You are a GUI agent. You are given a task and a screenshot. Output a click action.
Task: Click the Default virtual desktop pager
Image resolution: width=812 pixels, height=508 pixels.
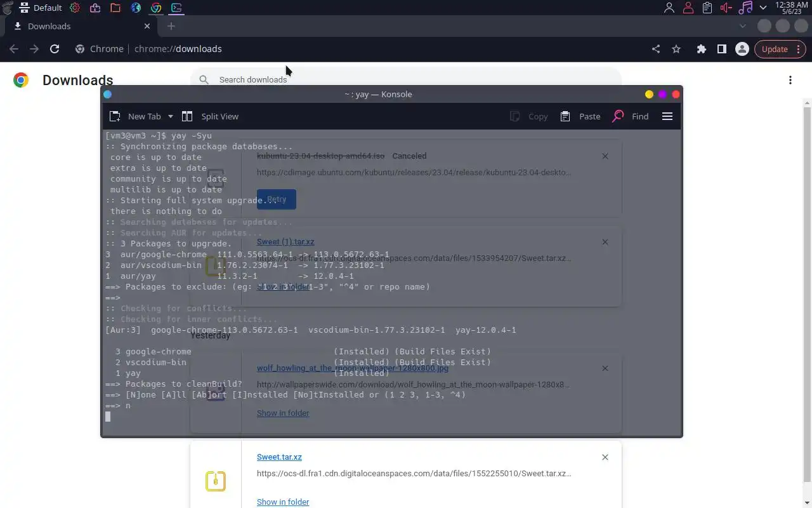click(41, 8)
